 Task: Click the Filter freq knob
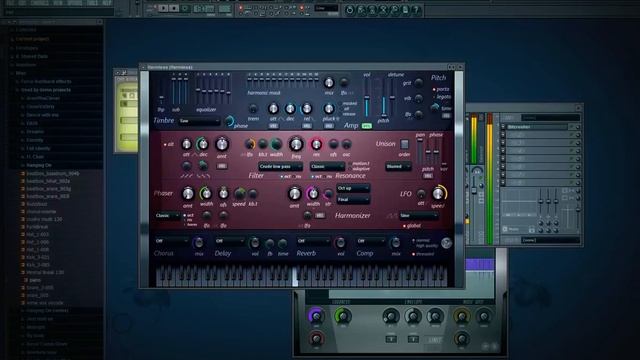tap(296, 144)
